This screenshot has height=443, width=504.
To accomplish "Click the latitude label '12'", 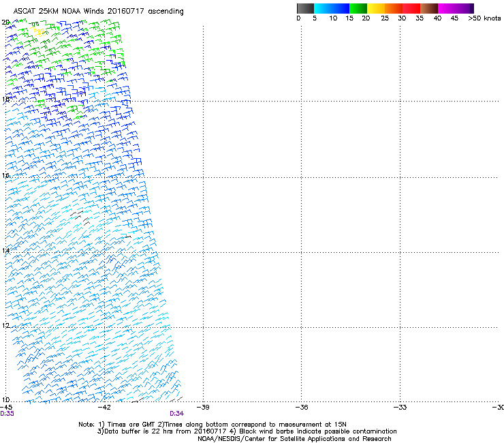I will (x=5, y=326).
